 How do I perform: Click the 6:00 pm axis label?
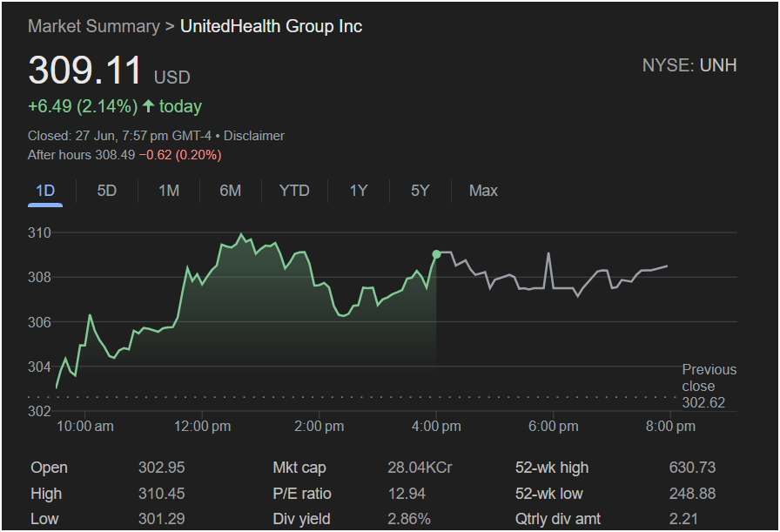[x=553, y=427]
